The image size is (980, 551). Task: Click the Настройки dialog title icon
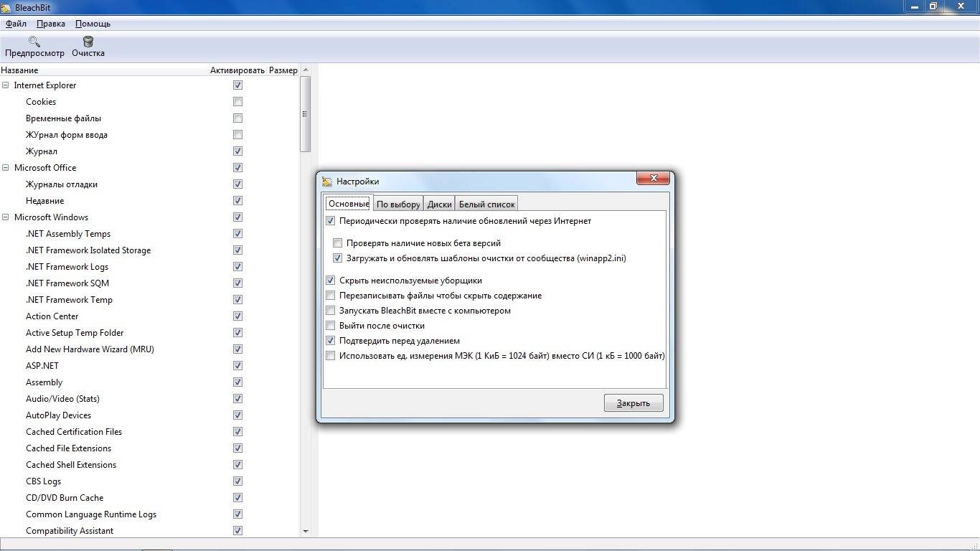tap(328, 182)
